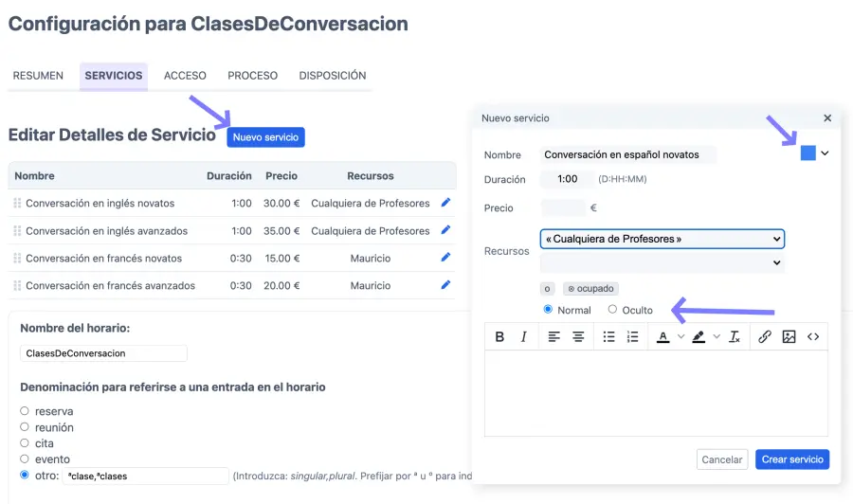
Task: Go to the DISPOSICIÓN tab
Action: click(332, 76)
